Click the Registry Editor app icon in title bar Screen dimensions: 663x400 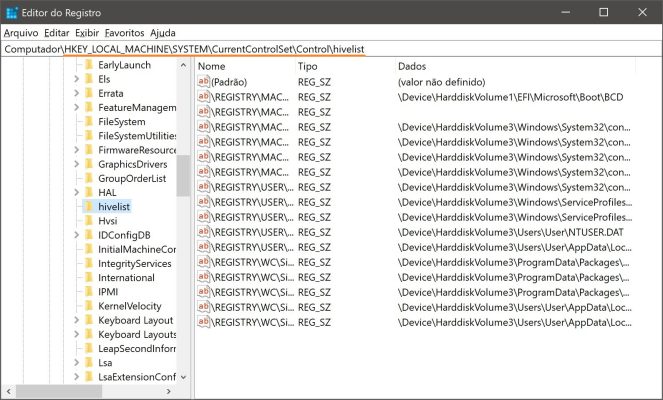(x=11, y=12)
